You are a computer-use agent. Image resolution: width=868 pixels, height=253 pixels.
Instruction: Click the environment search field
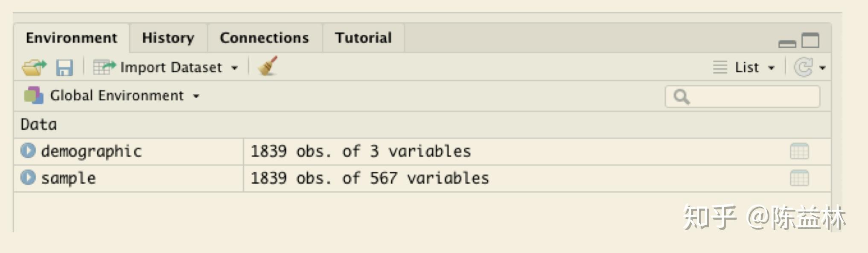(x=743, y=97)
